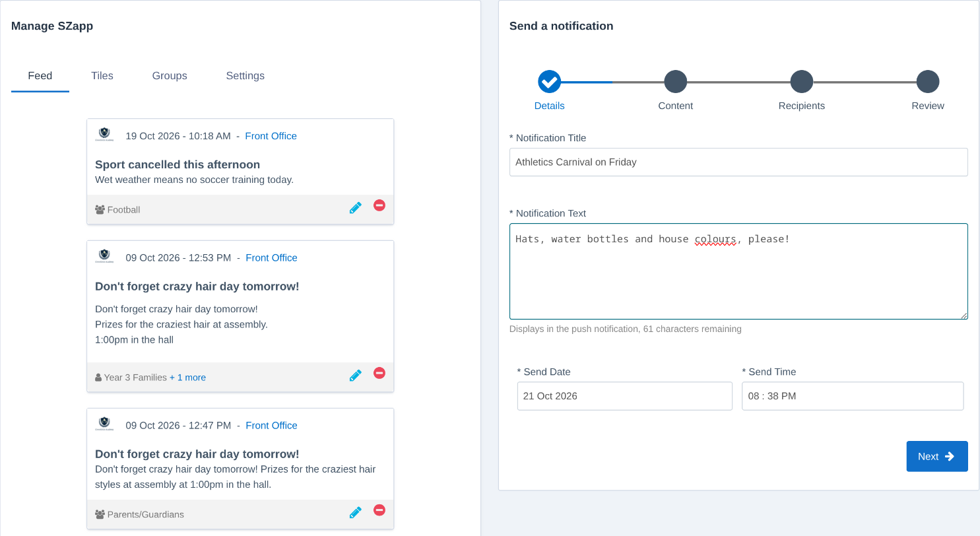Image resolution: width=980 pixels, height=536 pixels.
Task: Click the '19 Oct 2026 - 10:18 AM' timestamp
Action: pyautogui.click(x=178, y=136)
